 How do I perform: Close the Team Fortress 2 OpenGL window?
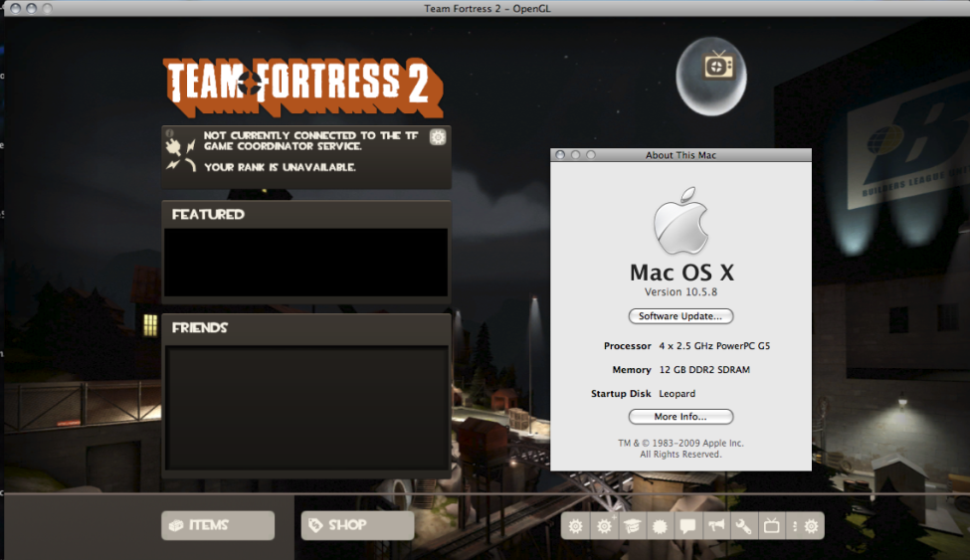(x=16, y=8)
